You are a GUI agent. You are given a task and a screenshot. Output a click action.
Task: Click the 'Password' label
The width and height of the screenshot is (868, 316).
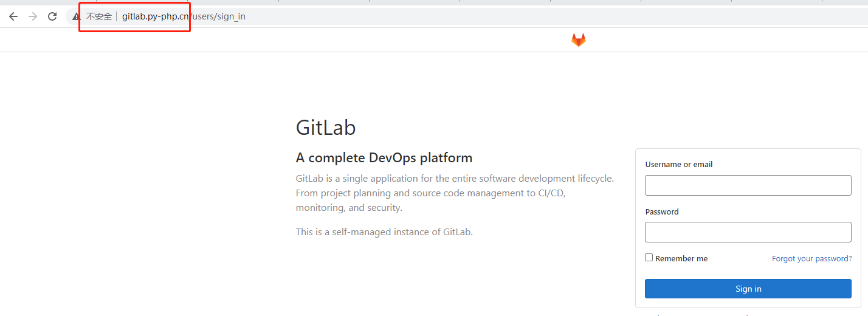(x=662, y=212)
